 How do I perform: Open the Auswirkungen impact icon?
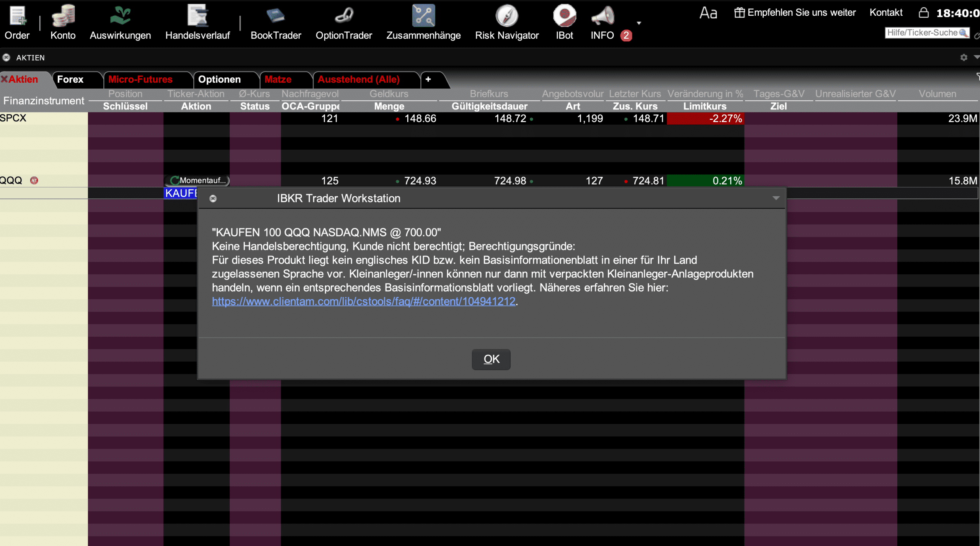[120, 22]
